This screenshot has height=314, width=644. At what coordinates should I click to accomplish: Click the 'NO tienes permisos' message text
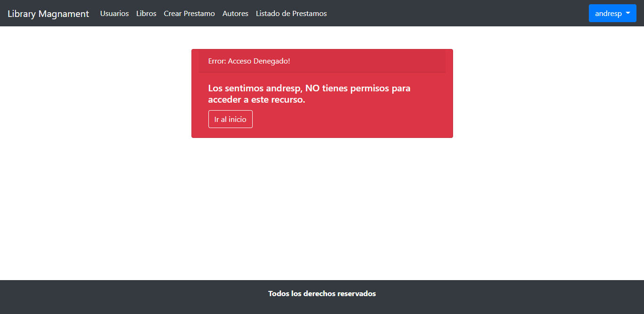tap(309, 94)
